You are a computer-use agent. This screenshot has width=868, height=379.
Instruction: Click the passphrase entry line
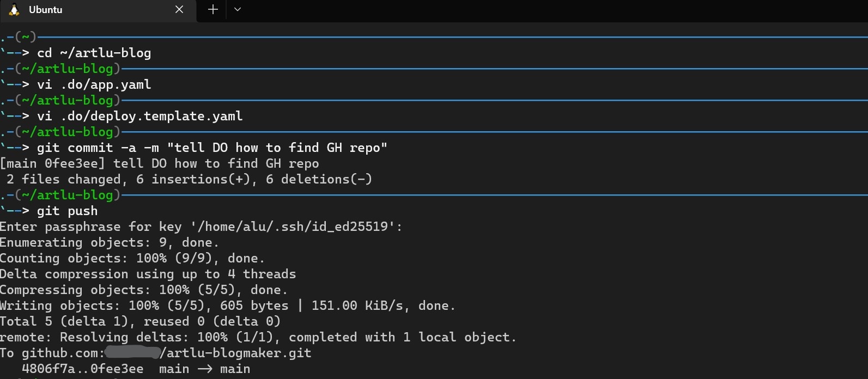pyautogui.click(x=202, y=227)
